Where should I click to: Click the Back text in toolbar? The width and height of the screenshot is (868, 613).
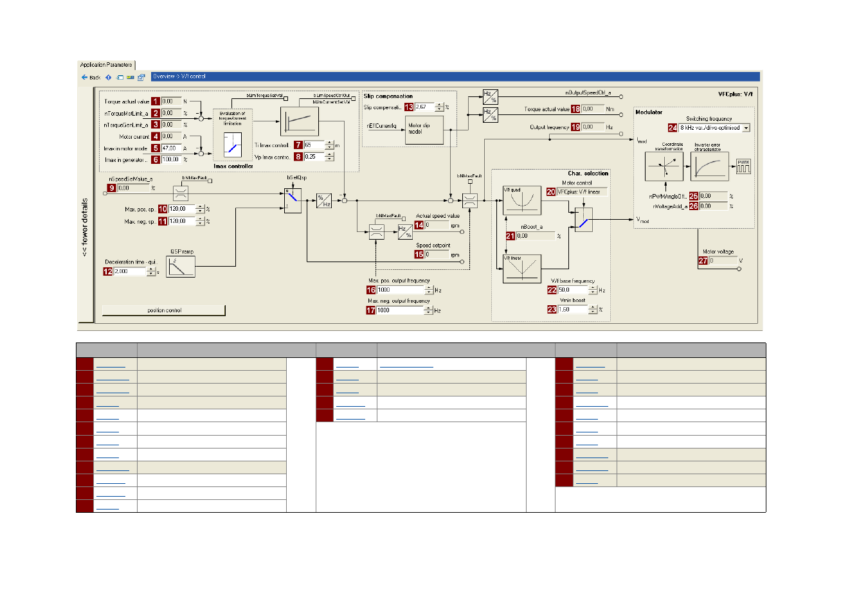tap(95, 78)
